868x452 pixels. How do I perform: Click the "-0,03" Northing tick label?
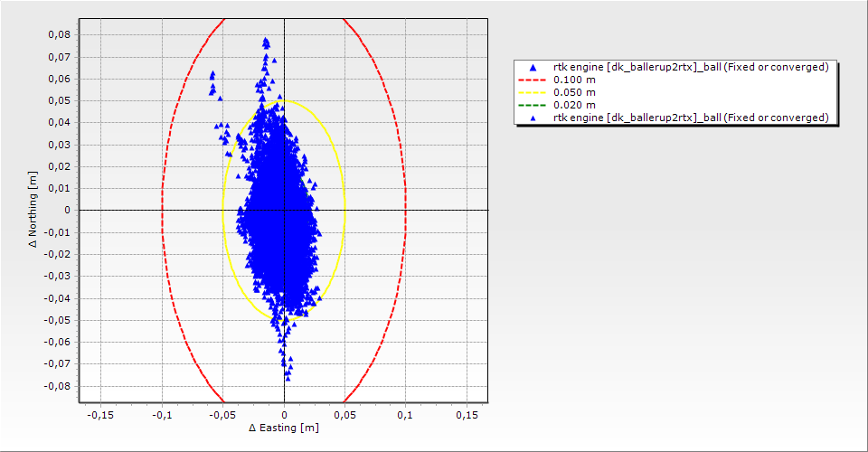[58, 276]
